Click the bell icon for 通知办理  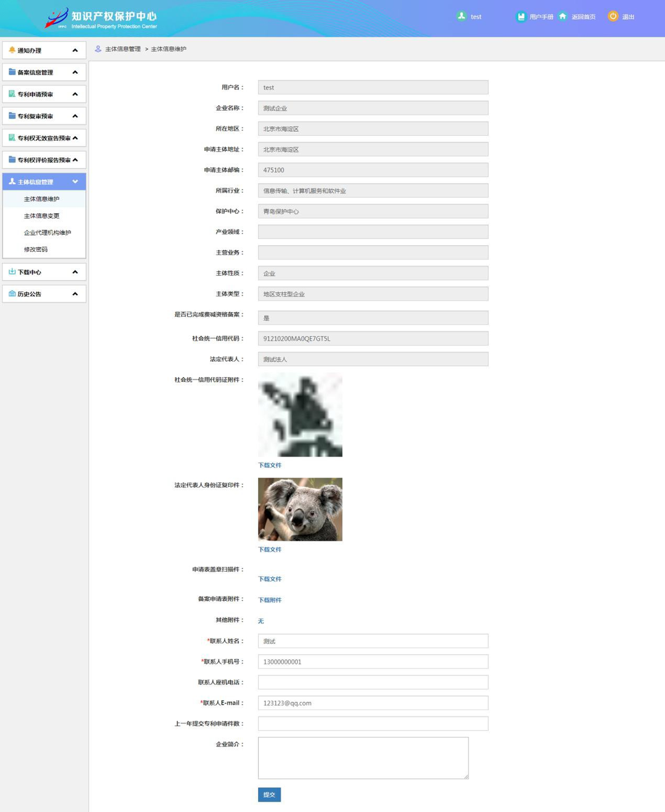point(12,51)
